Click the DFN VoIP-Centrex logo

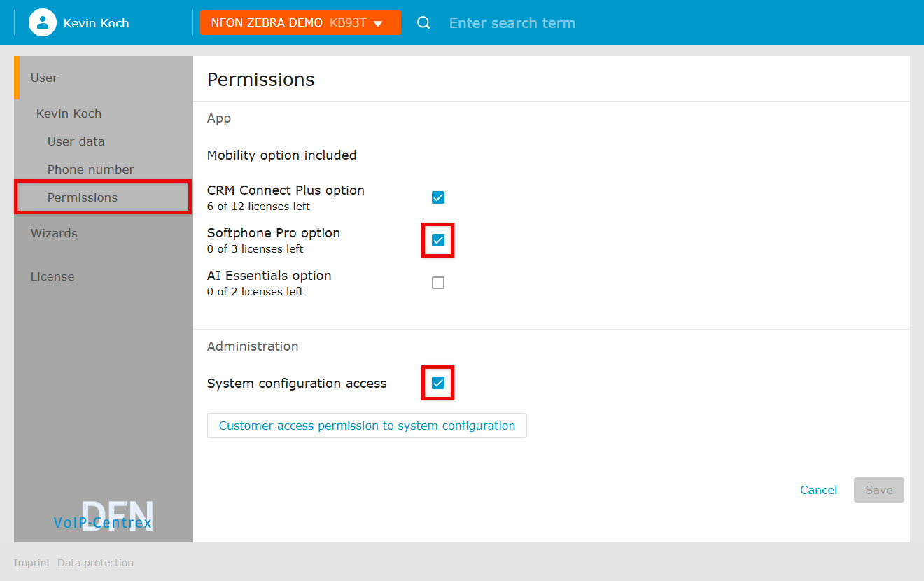(x=103, y=517)
